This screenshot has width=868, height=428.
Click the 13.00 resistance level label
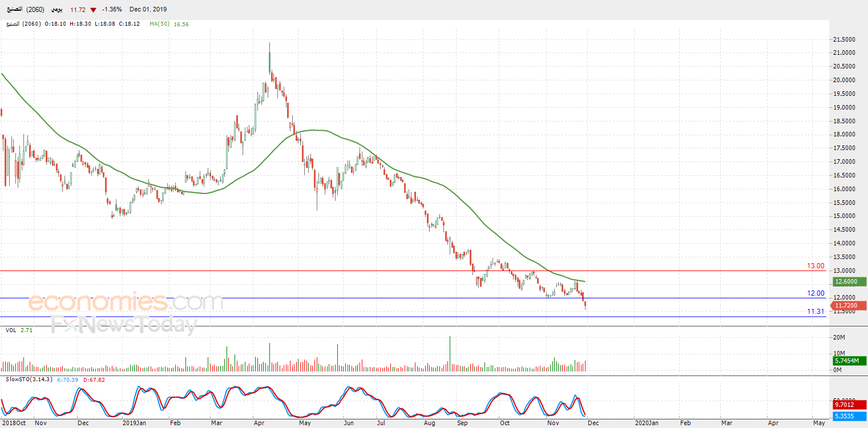815,266
